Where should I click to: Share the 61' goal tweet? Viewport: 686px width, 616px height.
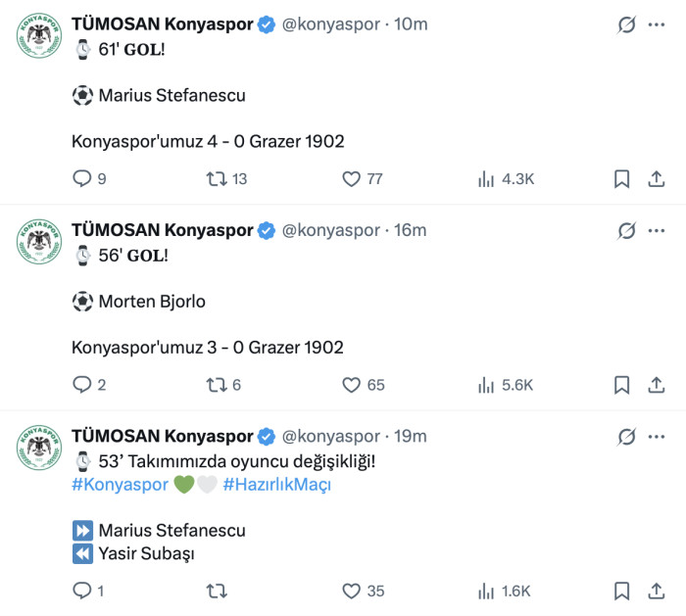coord(657,179)
